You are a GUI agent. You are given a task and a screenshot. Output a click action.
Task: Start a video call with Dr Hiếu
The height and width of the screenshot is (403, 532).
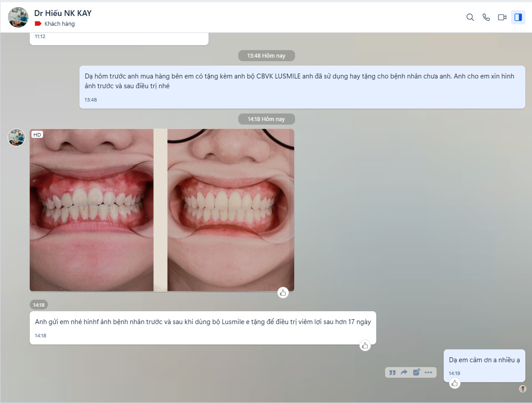(502, 17)
